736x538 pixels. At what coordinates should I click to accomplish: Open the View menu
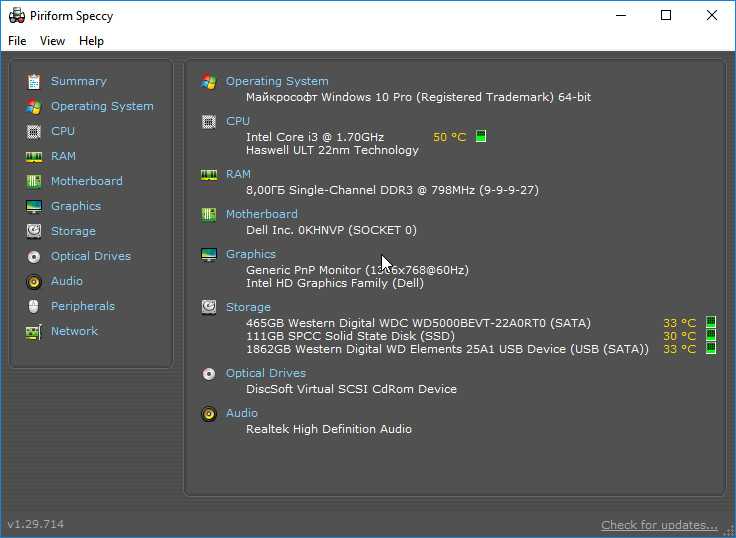click(52, 41)
